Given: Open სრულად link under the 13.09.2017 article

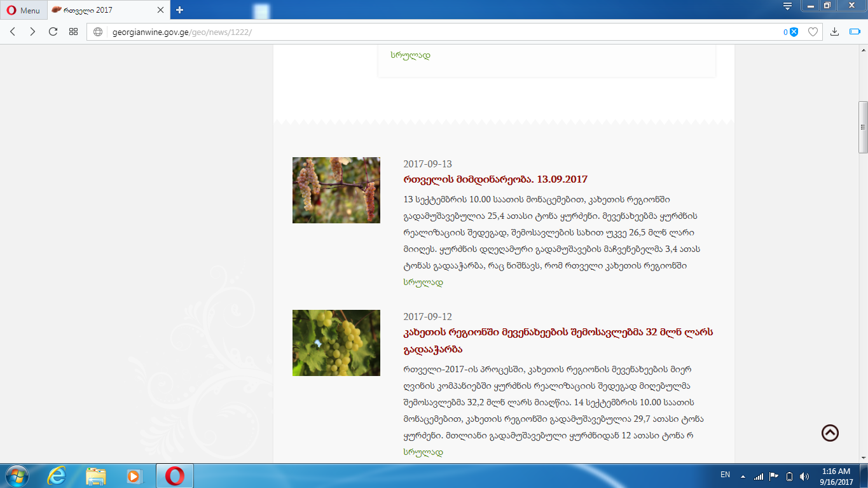Looking at the screenshot, I should click(x=423, y=282).
